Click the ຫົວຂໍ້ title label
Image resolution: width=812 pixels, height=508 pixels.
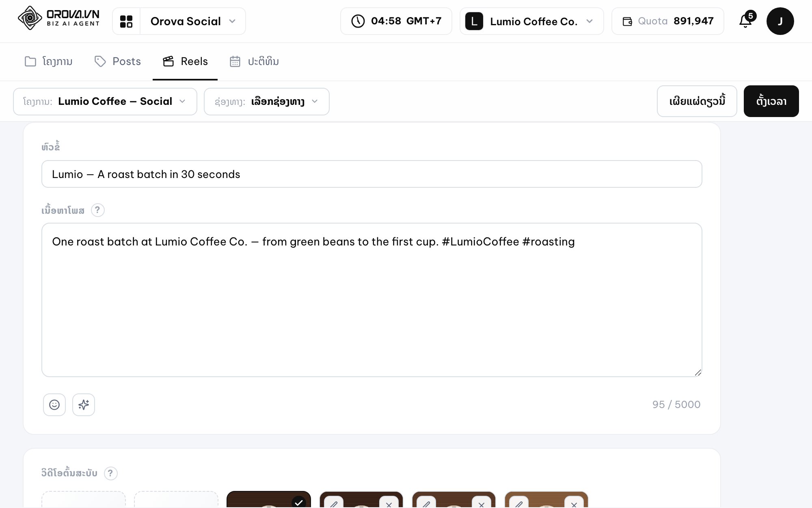[x=51, y=147]
